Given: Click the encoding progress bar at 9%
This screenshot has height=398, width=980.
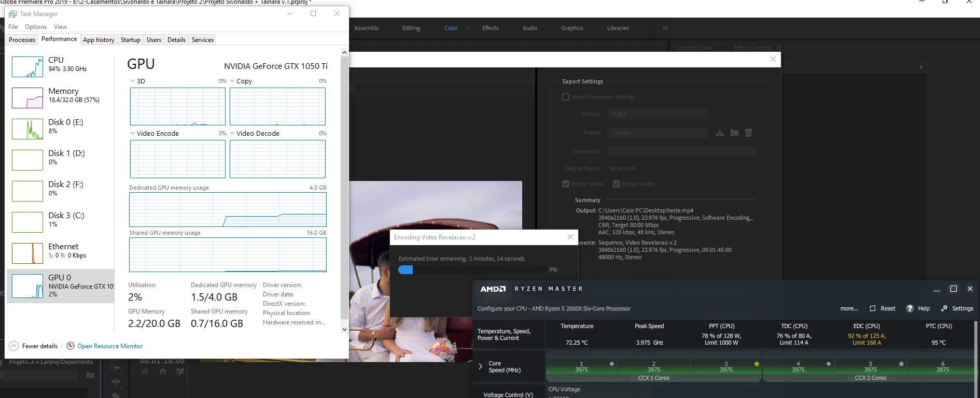Looking at the screenshot, I should 472,269.
